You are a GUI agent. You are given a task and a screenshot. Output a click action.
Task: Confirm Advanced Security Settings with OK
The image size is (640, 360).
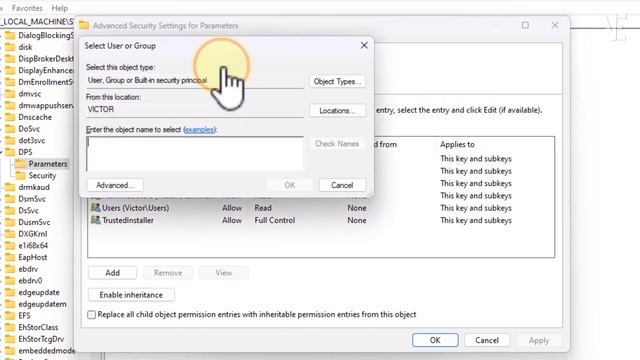pos(435,340)
